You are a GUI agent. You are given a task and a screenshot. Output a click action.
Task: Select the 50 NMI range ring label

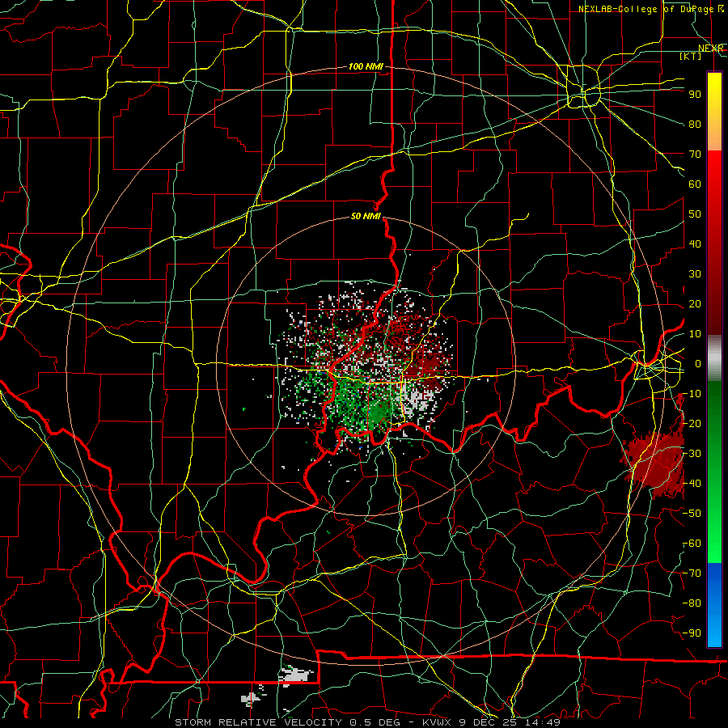coord(366,216)
